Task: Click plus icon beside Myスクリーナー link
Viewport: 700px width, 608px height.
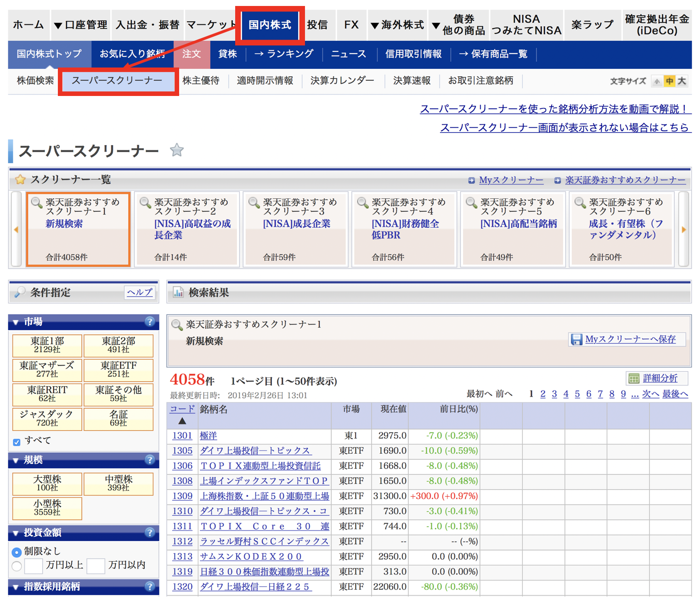Action: point(471,180)
